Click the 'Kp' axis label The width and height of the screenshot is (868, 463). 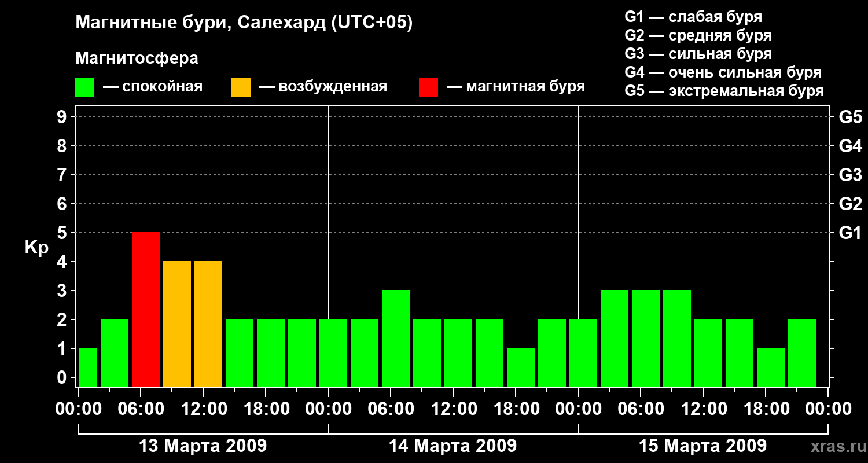click(36, 248)
